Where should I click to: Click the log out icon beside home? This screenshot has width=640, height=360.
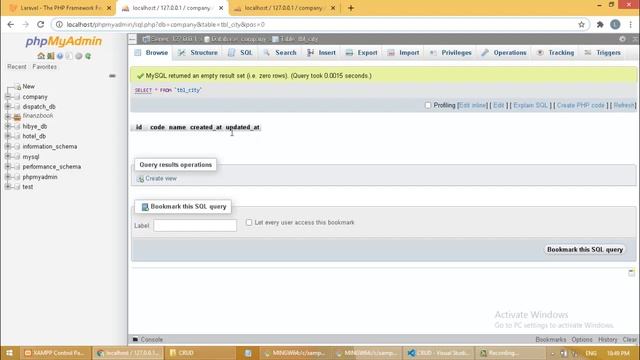coord(50,56)
